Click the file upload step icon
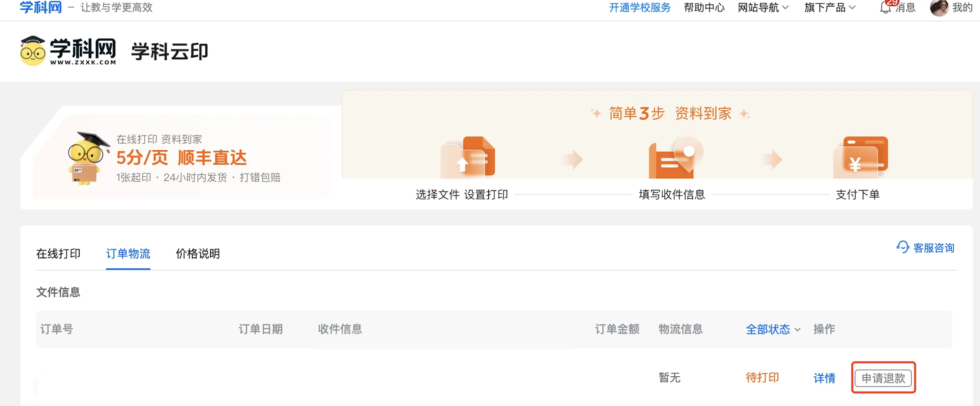The image size is (980, 406). point(468,157)
